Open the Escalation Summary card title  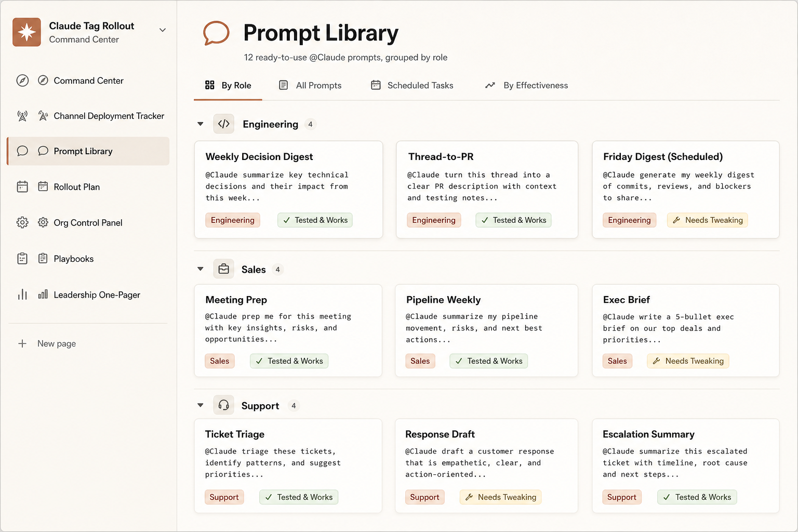pos(648,434)
